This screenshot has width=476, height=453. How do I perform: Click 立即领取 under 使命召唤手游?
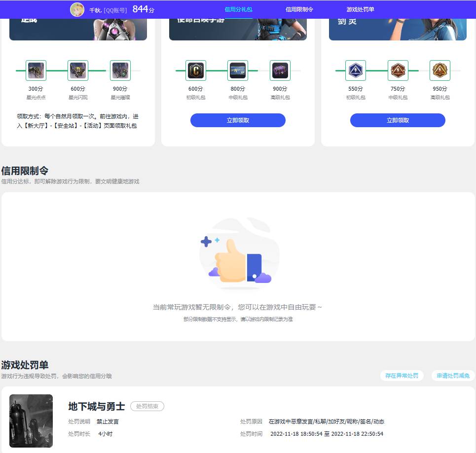pyautogui.click(x=238, y=120)
